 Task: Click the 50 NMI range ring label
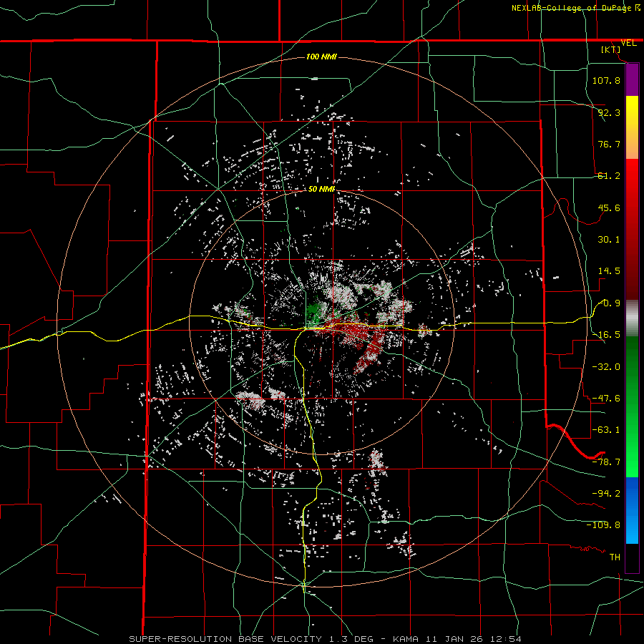(321, 190)
